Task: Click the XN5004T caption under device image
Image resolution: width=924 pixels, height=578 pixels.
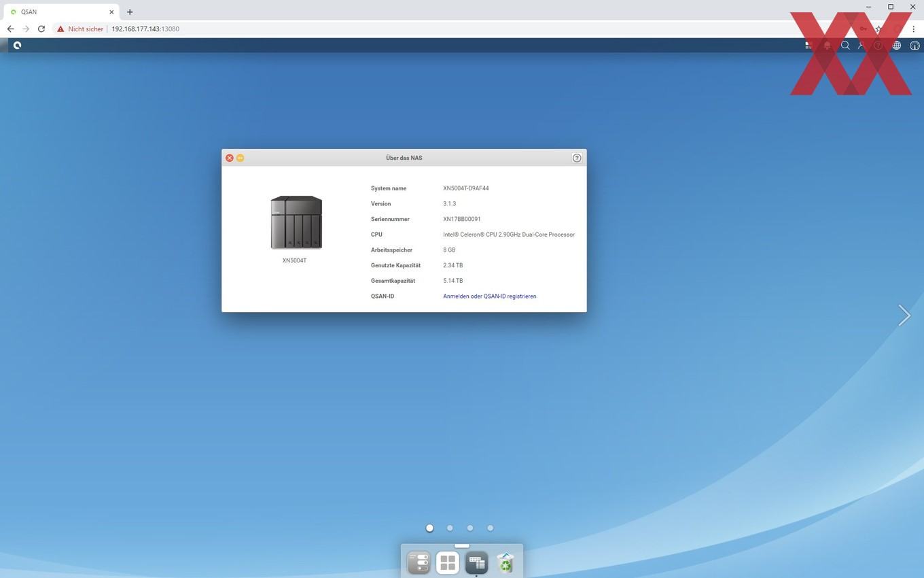Action: (295, 260)
